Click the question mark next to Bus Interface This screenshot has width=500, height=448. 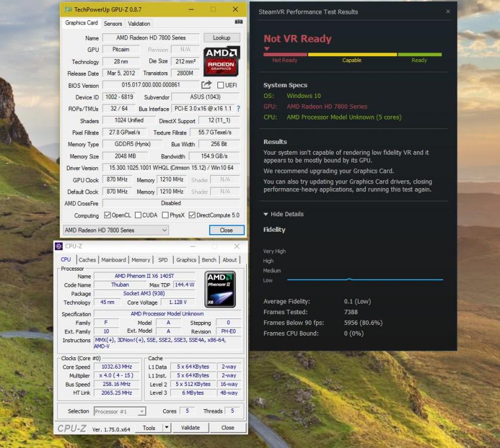click(x=238, y=109)
